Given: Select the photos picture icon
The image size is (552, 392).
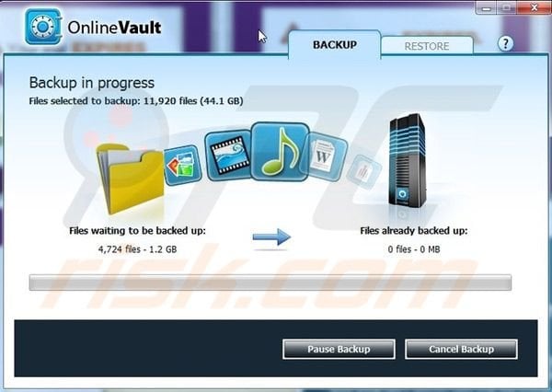Looking at the screenshot, I should pyautogui.click(x=183, y=165).
